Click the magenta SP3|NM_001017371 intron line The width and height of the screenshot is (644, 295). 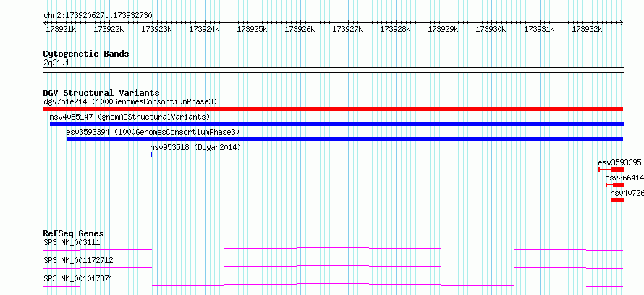click(333, 285)
